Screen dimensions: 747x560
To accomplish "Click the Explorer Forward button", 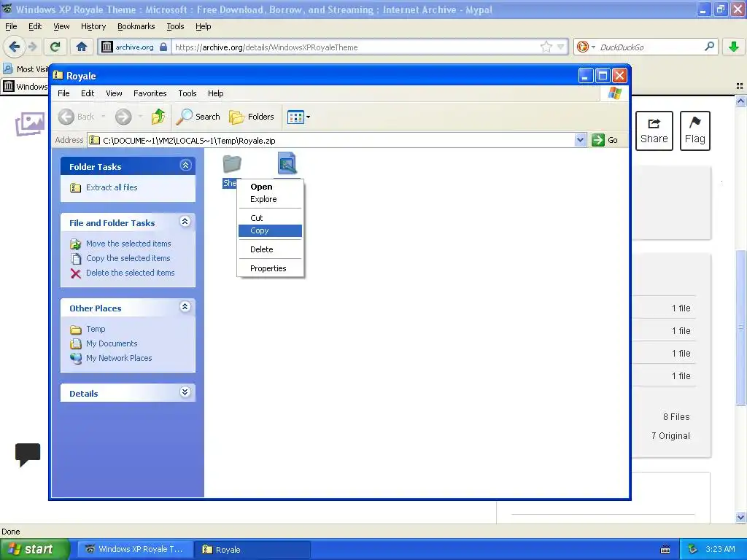I will tap(123, 117).
